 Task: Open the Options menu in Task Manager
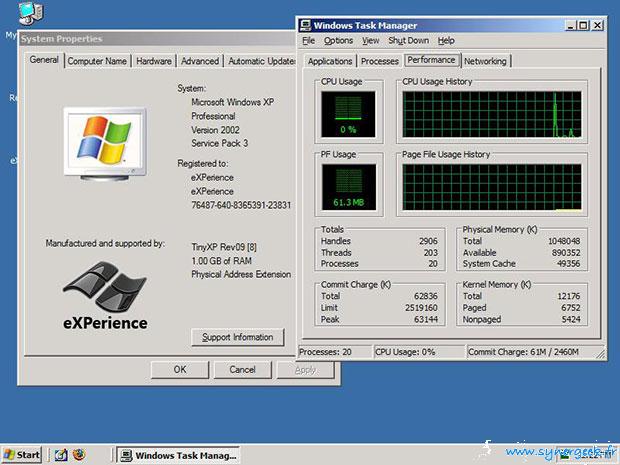click(x=338, y=41)
